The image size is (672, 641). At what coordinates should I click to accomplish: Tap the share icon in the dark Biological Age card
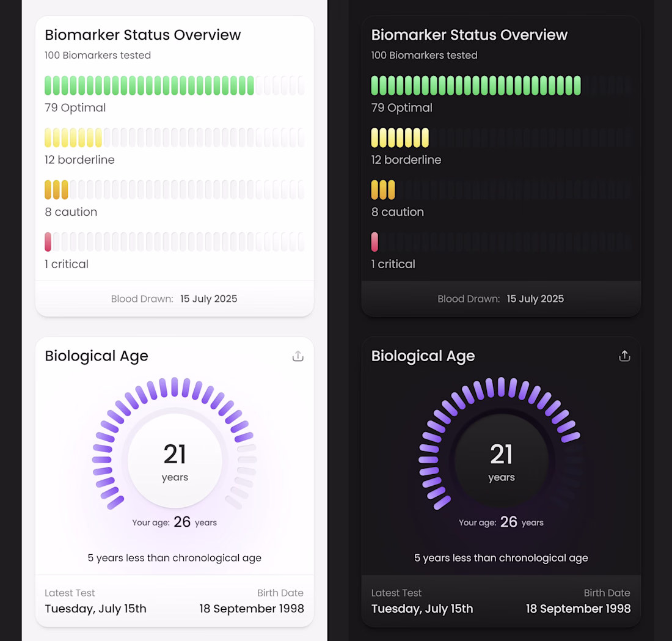[x=624, y=356]
